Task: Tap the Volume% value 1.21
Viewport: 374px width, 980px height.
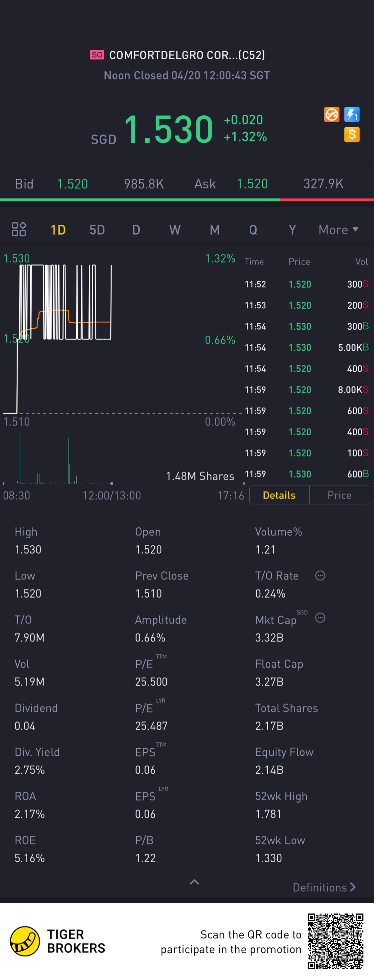Action: pyautogui.click(x=265, y=550)
